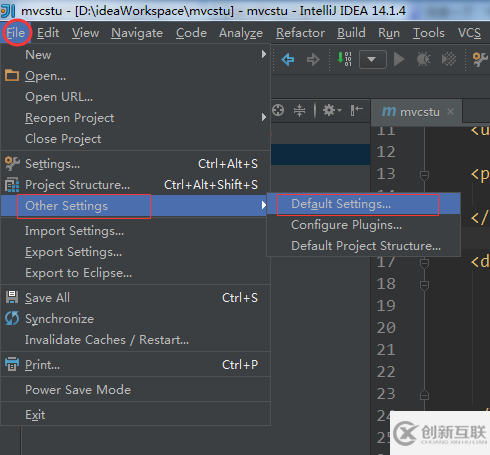Image resolution: width=490 pixels, height=455 pixels.
Task: Open the Navigate menu
Action: (137, 33)
